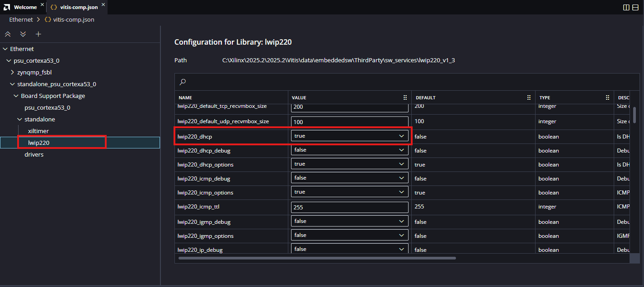Switch to the Welcome tab
Viewport: 644px width, 287px height.
coord(25,7)
